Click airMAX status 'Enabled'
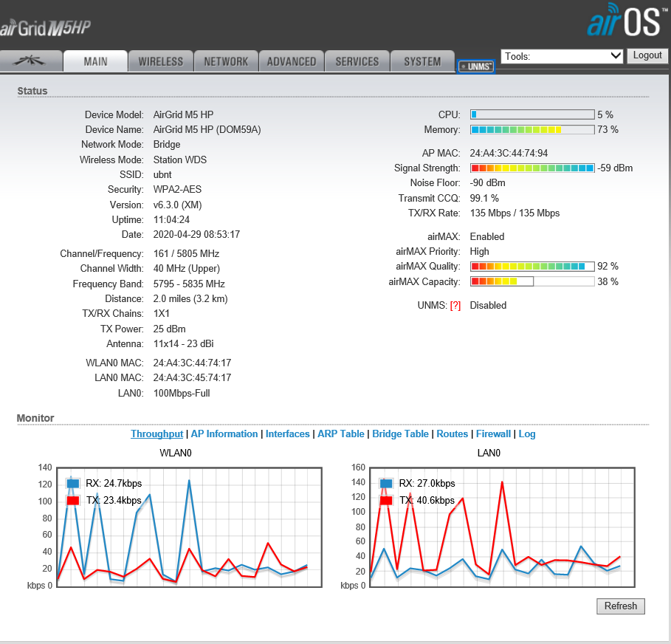Screen dimensions: 671x644 point(487,236)
